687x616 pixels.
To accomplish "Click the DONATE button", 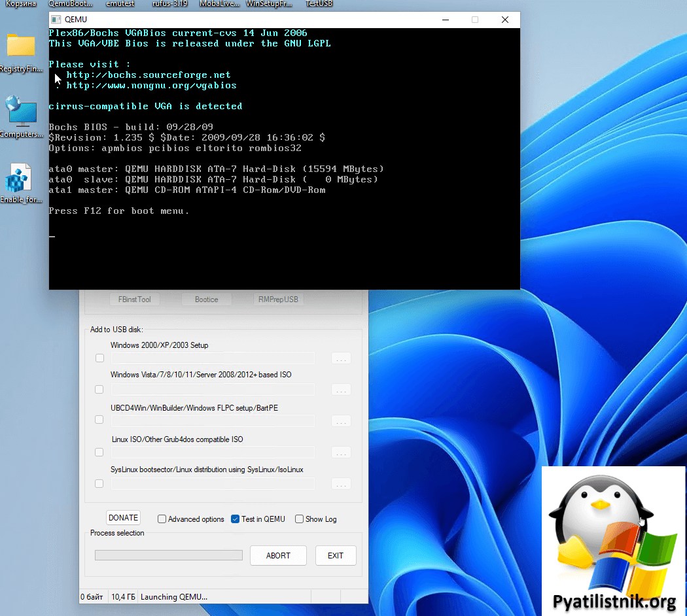I will [123, 518].
